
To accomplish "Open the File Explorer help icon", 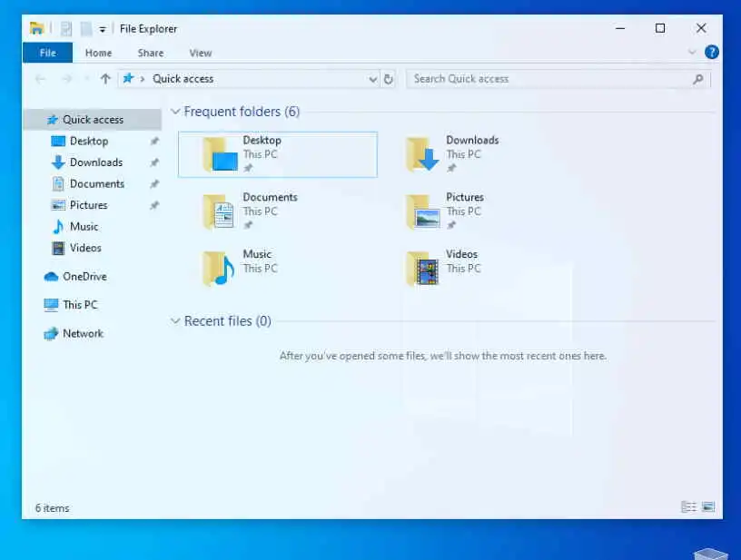I will click(x=712, y=53).
